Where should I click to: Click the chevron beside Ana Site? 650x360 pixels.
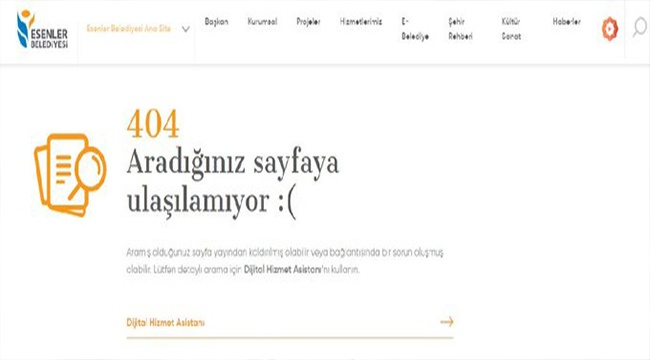[x=186, y=29]
